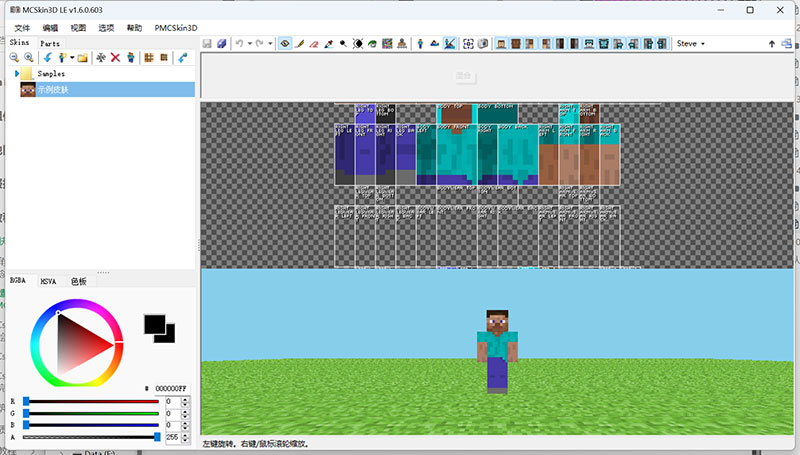Click the undo arrow icon
800x455 pixels.
(241, 44)
